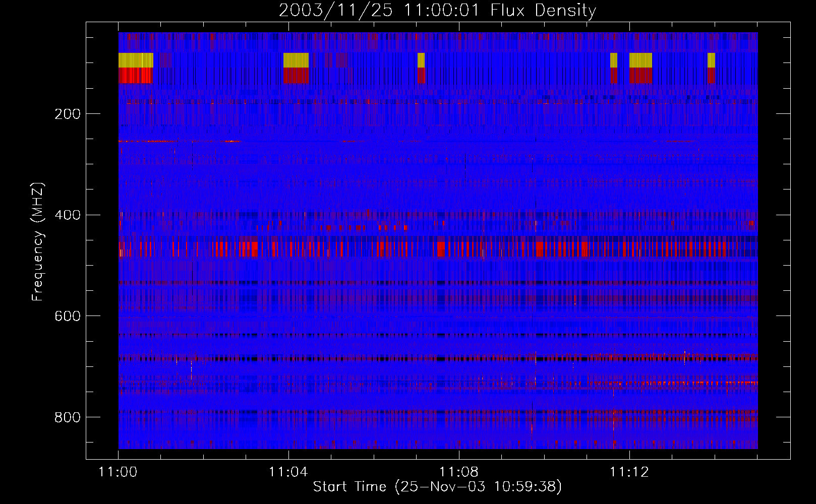Click the yellow burst block at 11:04
Image resolution: width=816 pixels, height=504 pixels.
click(x=296, y=60)
